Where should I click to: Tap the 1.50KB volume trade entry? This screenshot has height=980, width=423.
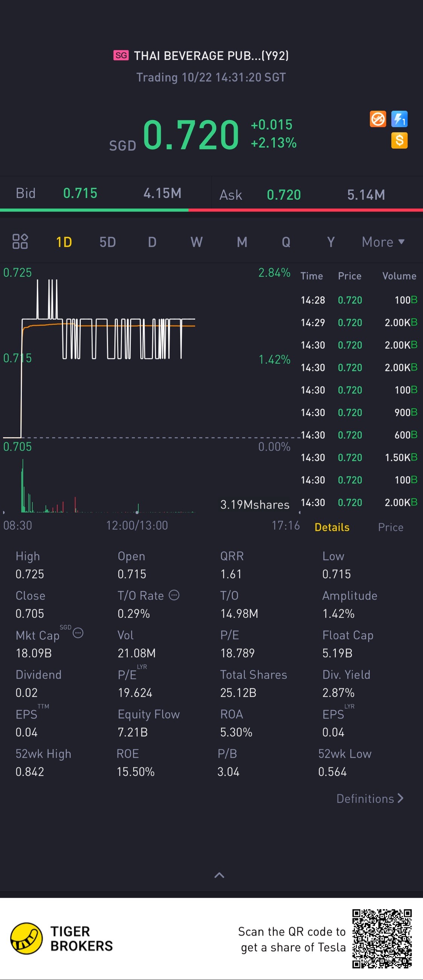pos(401,457)
